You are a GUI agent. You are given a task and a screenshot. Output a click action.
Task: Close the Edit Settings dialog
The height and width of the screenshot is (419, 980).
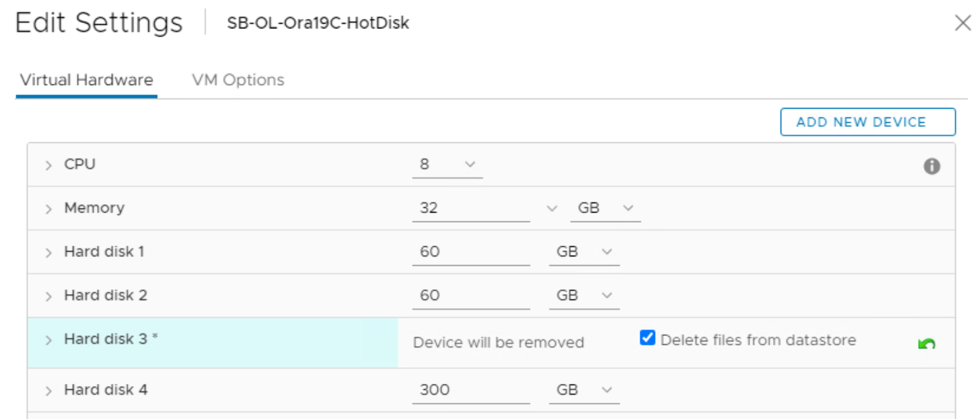(962, 23)
